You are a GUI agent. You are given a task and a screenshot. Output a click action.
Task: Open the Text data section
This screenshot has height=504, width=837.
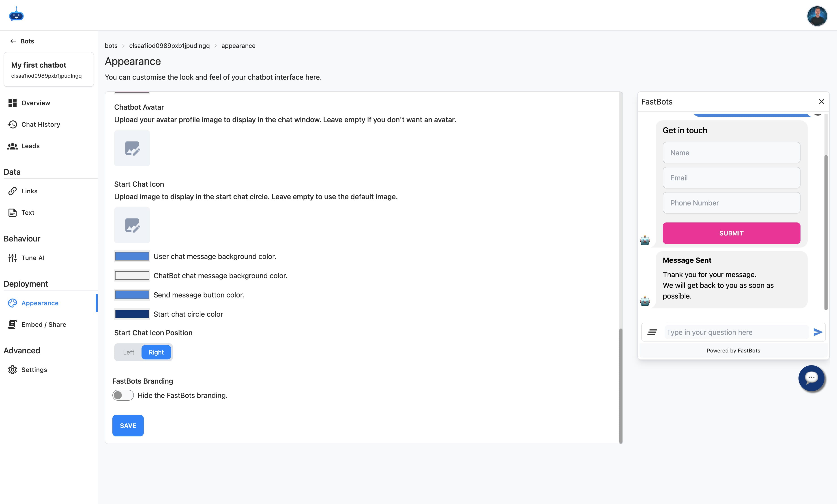pyautogui.click(x=28, y=212)
